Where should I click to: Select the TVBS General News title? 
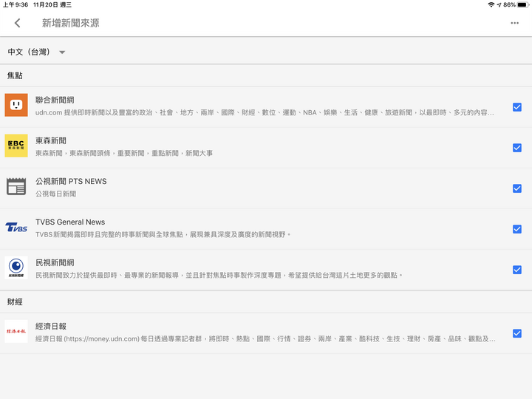70,222
